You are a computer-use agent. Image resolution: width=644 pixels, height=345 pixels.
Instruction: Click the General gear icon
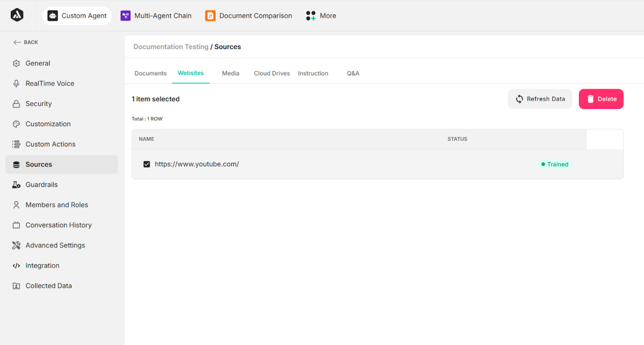(16, 63)
